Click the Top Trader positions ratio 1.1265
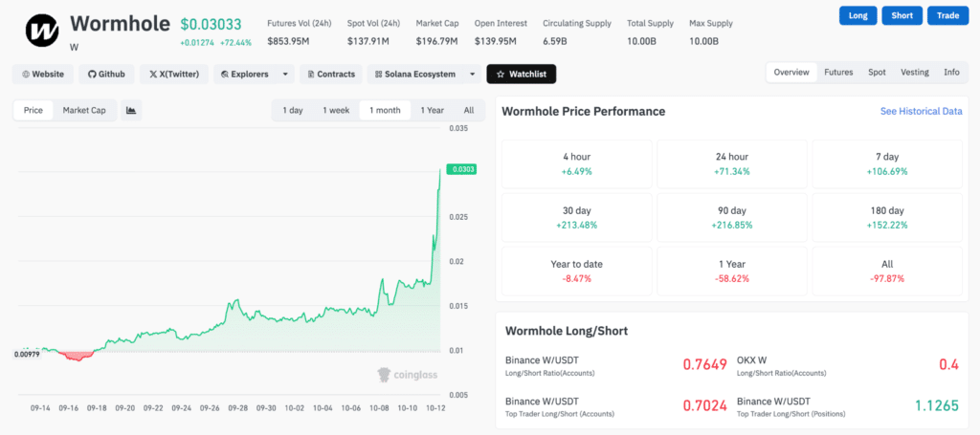This screenshot has height=435, width=980. [x=937, y=405]
